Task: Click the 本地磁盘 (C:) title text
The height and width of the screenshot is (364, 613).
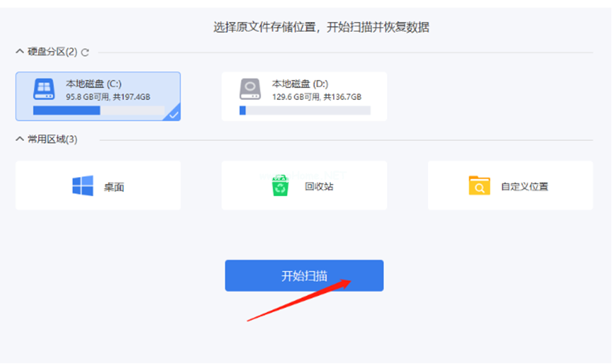Action: point(94,84)
